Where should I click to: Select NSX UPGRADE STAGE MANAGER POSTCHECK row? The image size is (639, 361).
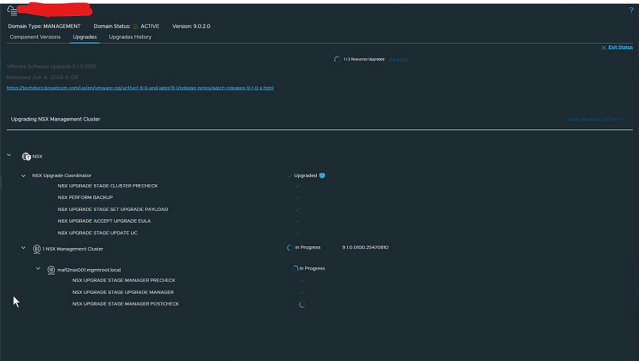coord(126,304)
